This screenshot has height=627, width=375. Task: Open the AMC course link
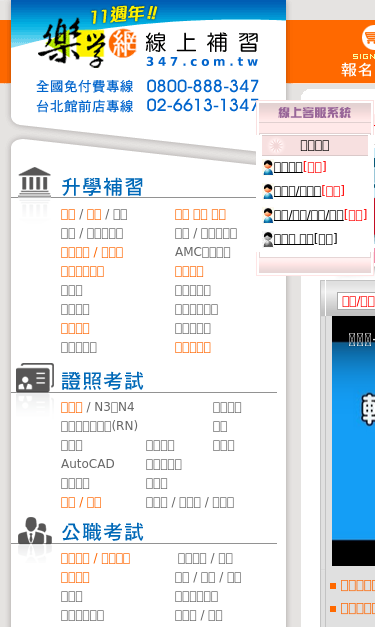tap(202, 252)
